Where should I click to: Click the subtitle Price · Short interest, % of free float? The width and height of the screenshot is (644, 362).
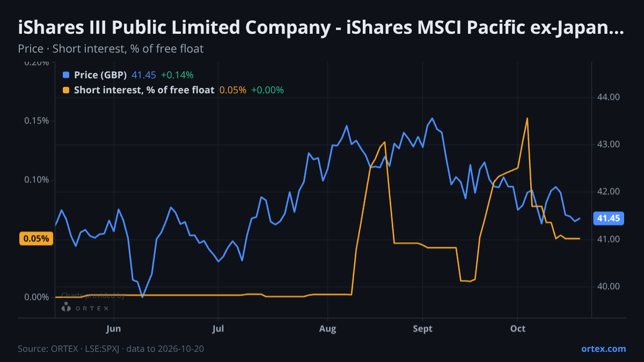[x=111, y=49]
